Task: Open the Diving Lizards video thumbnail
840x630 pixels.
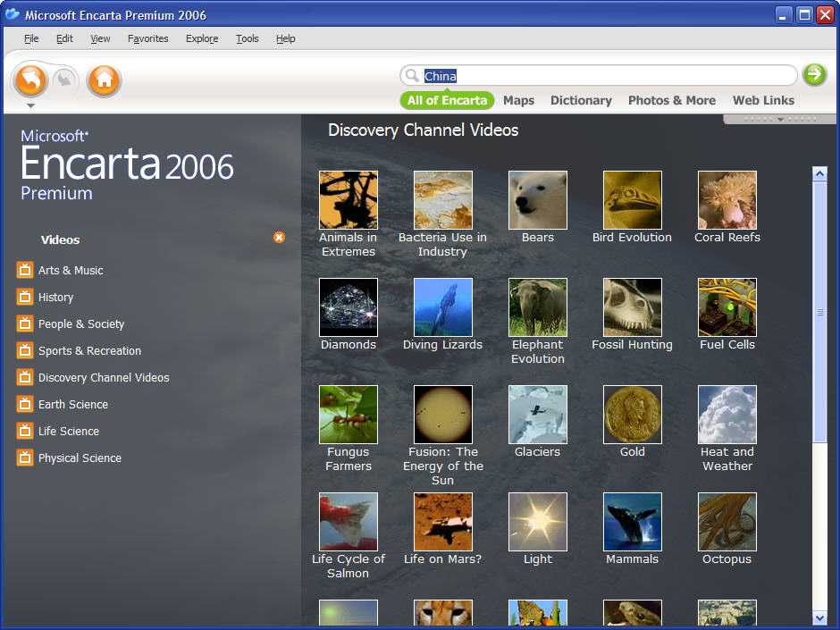Action: point(443,307)
